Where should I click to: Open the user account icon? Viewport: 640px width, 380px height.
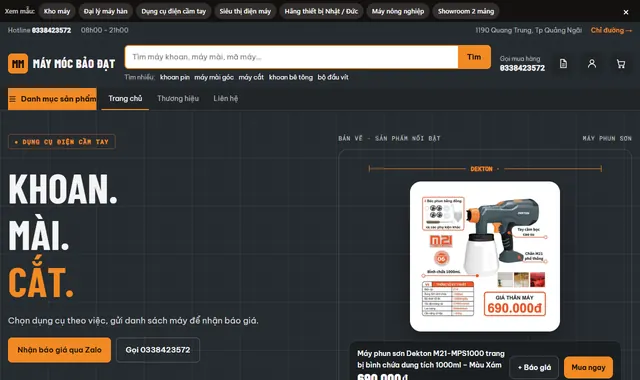[592, 64]
